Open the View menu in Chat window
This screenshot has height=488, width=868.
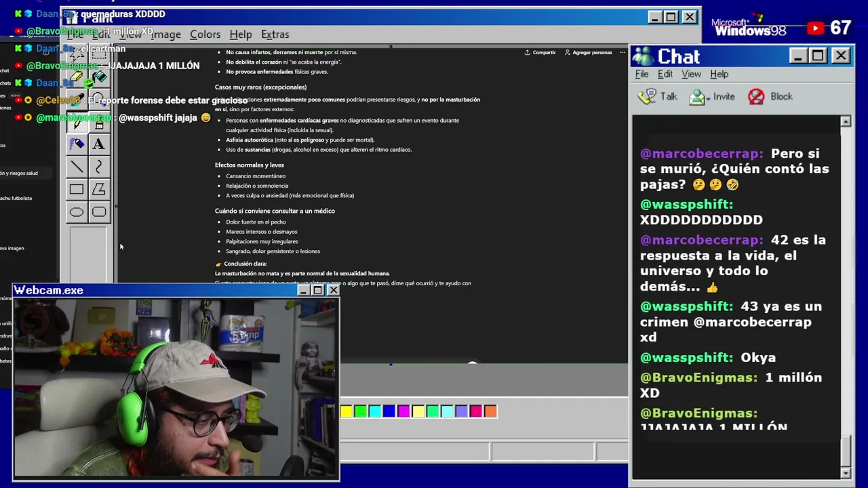(691, 74)
